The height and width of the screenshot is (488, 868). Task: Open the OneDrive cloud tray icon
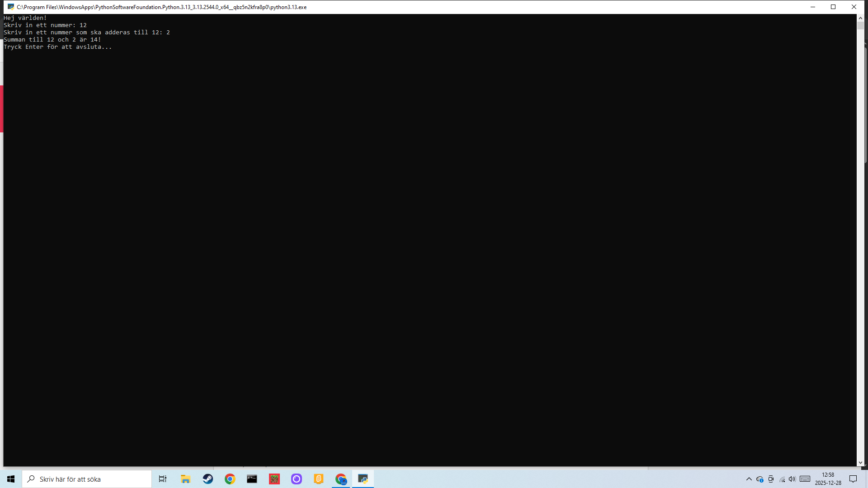click(760, 479)
